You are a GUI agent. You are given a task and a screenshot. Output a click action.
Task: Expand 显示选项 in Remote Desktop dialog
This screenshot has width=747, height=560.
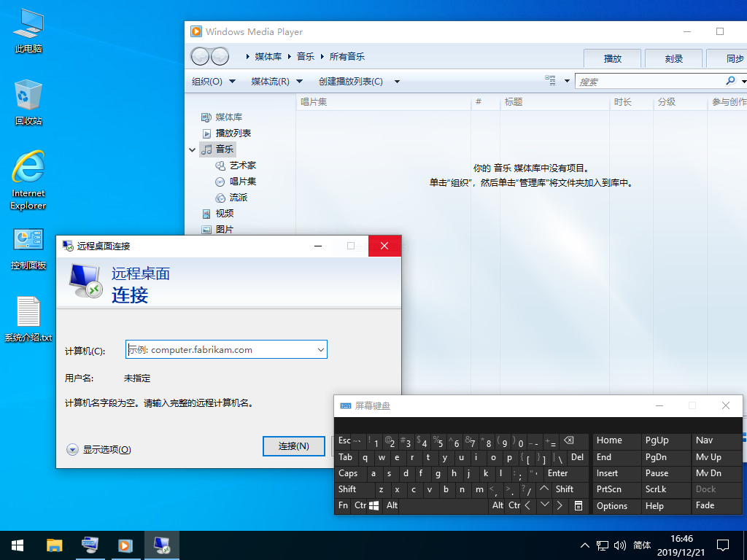tap(72, 450)
